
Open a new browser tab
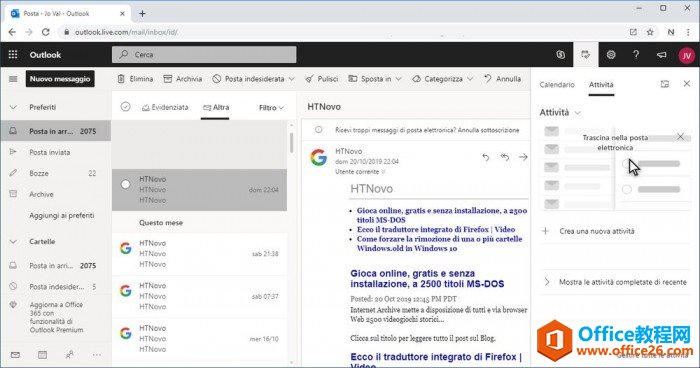tap(142, 13)
